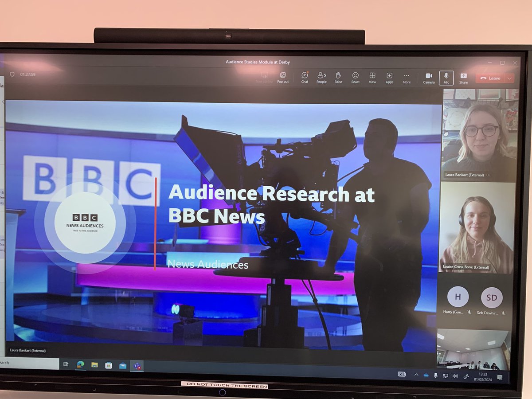Image resolution: width=532 pixels, height=399 pixels.
Task: Open the notification center icon
Action: point(500,378)
